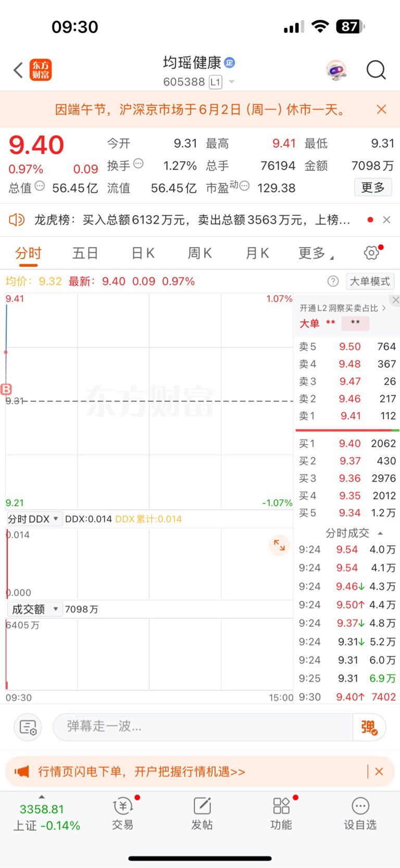The image size is (400, 868).
Task: Select the 卖4 9.48 order row
Action: click(x=347, y=364)
